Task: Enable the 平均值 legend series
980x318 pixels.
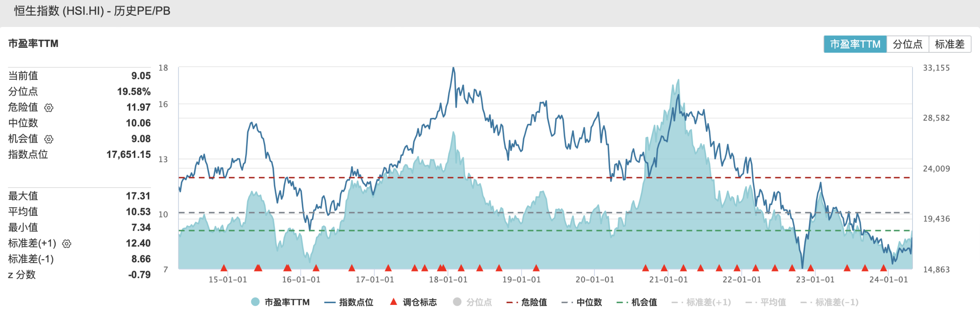Action: tap(773, 302)
